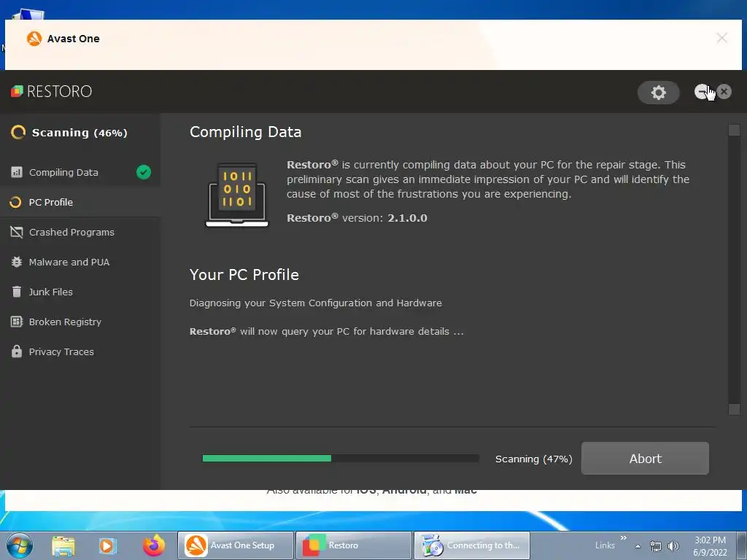
Task: Open Restoro settings gear
Action: click(x=659, y=93)
